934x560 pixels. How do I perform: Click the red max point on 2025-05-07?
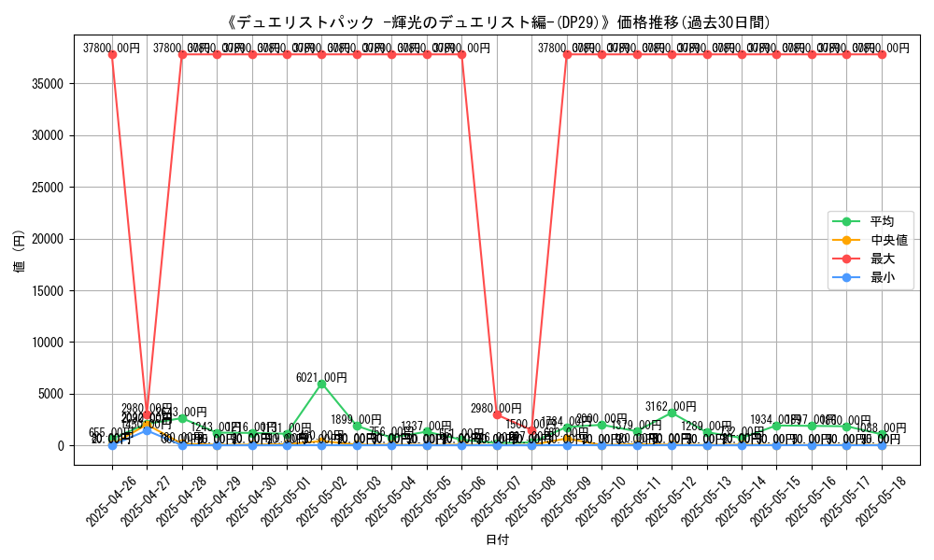[497, 414]
